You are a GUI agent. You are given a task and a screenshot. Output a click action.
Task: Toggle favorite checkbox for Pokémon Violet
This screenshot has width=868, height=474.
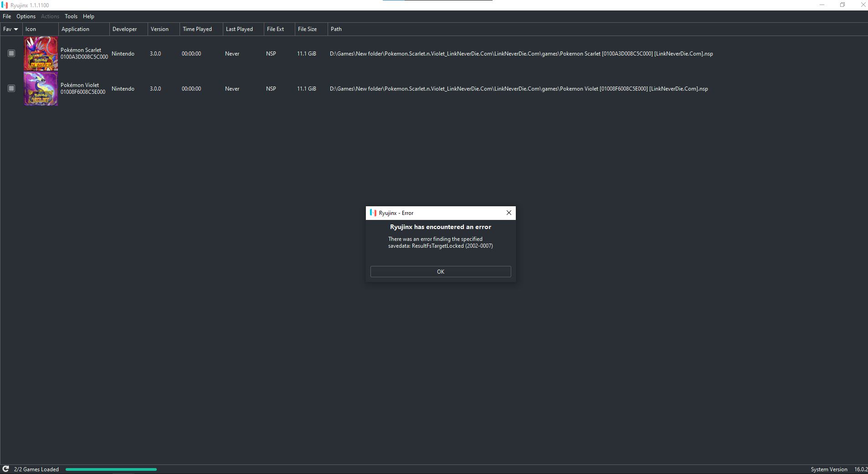pos(11,88)
